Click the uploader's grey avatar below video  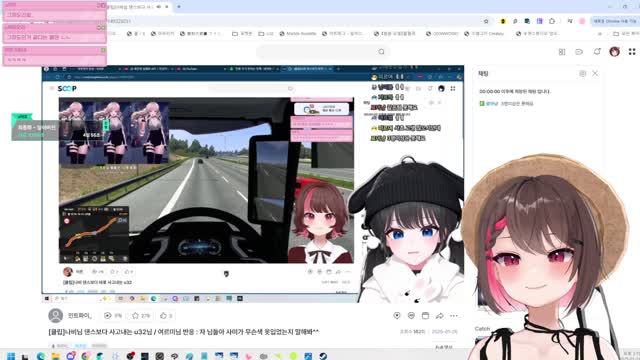56,316
